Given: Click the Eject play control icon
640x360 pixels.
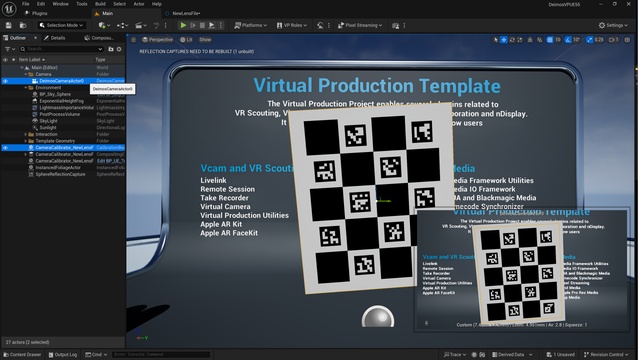Looking at the screenshot, I should click(x=212, y=25).
